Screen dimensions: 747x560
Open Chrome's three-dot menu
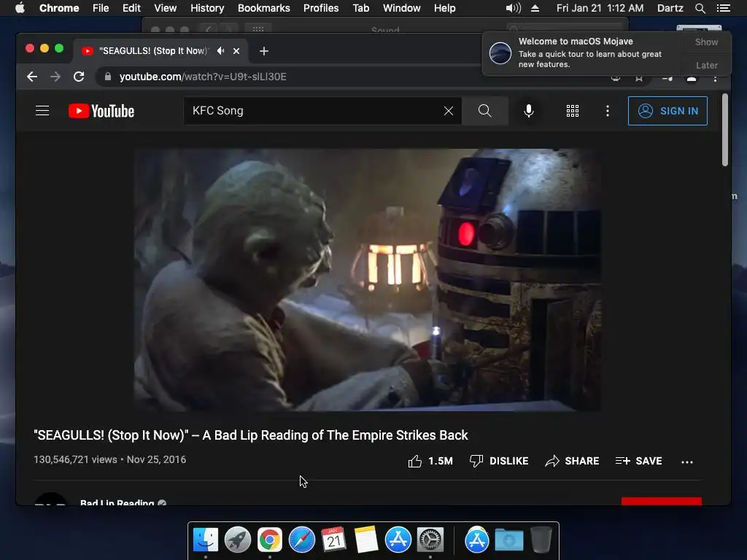coord(715,79)
